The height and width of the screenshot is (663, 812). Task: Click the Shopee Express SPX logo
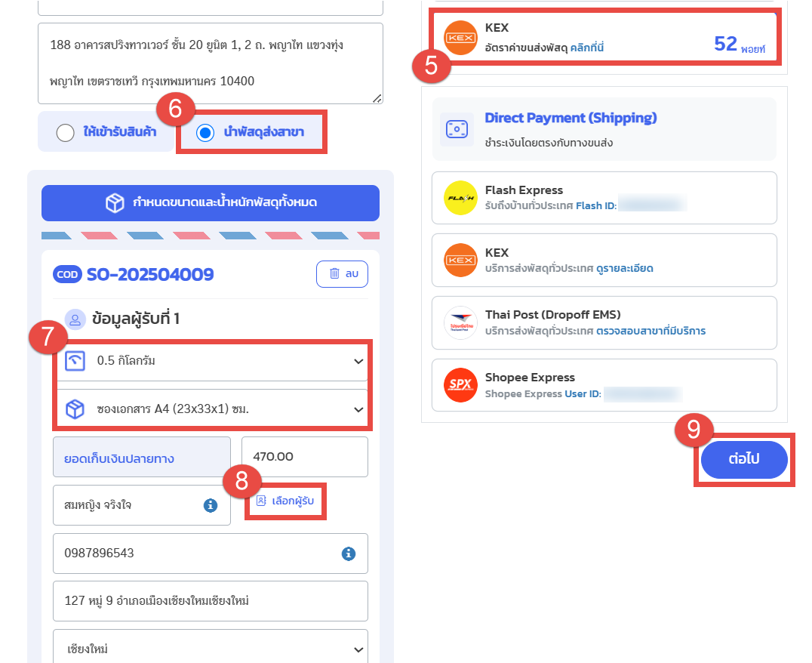pos(460,385)
